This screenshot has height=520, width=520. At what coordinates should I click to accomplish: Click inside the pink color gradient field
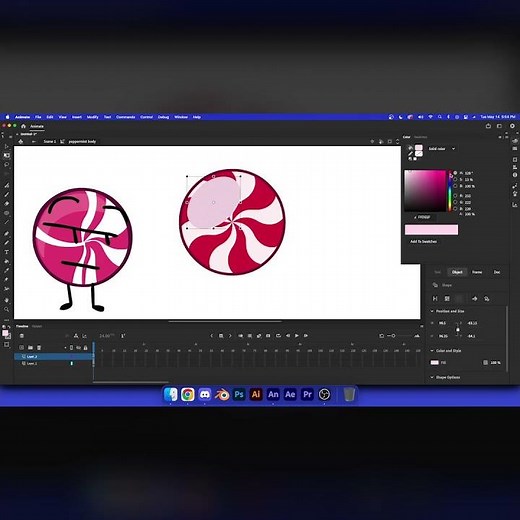[425, 191]
